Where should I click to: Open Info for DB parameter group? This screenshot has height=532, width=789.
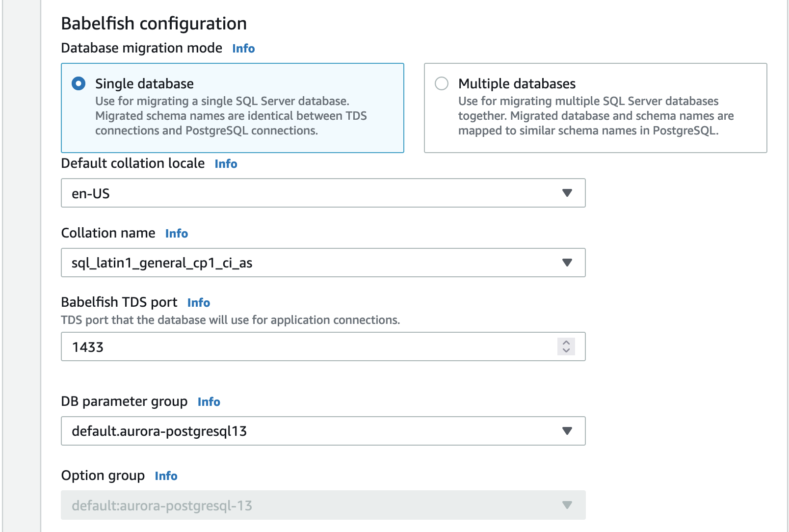[209, 402]
